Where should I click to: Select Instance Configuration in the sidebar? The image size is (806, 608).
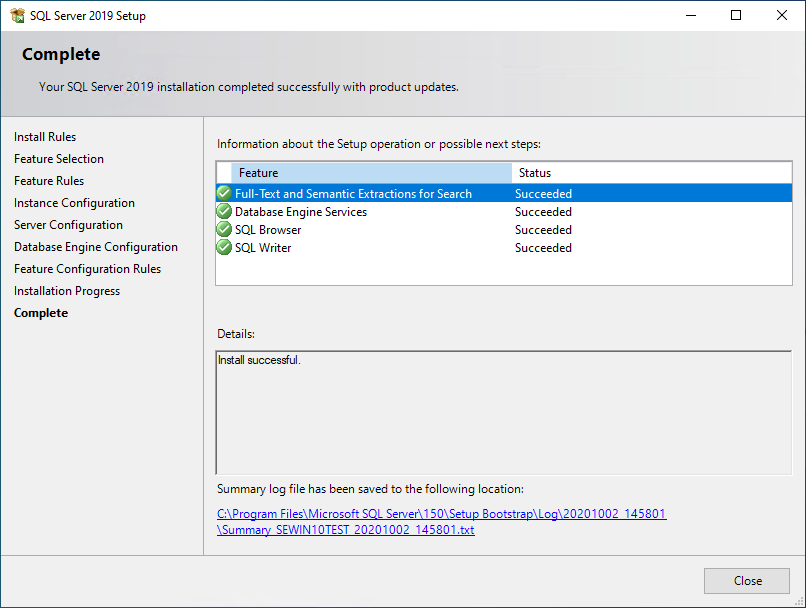point(74,203)
